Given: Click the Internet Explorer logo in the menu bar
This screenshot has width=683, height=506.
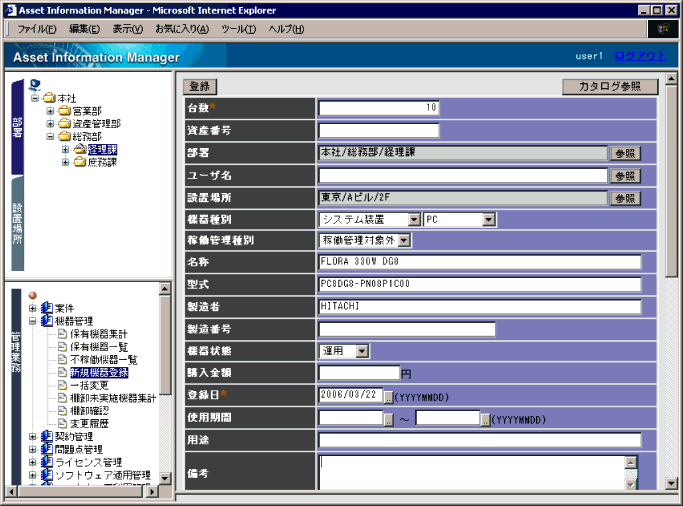Looking at the screenshot, I should (x=665, y=29).
